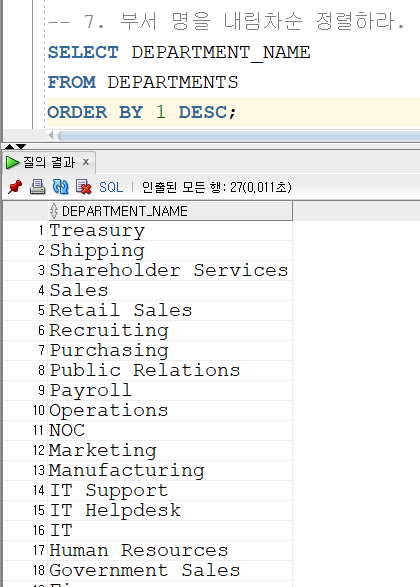Click row number 18 header
Viewport: 420px width, 587px height.
pos(25,571)
